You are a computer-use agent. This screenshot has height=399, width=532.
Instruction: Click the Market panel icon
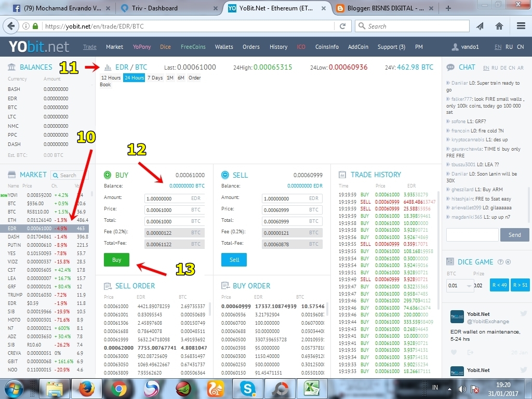11,175
